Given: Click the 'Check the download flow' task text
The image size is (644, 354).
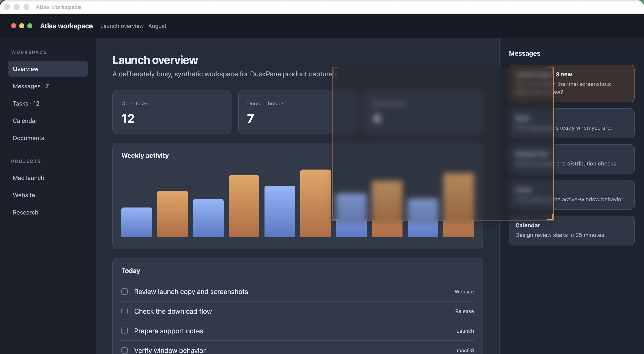Looking at the screenshot, I should [x=173, y=311].
